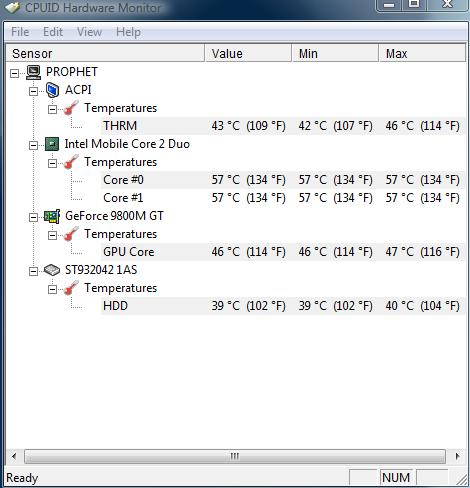
Task: Select the GPU Core temperature row
Action: (x=283, y=252)
